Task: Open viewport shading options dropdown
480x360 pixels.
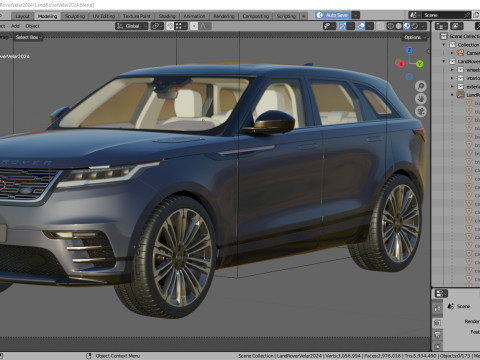Action: coord(423,26)
